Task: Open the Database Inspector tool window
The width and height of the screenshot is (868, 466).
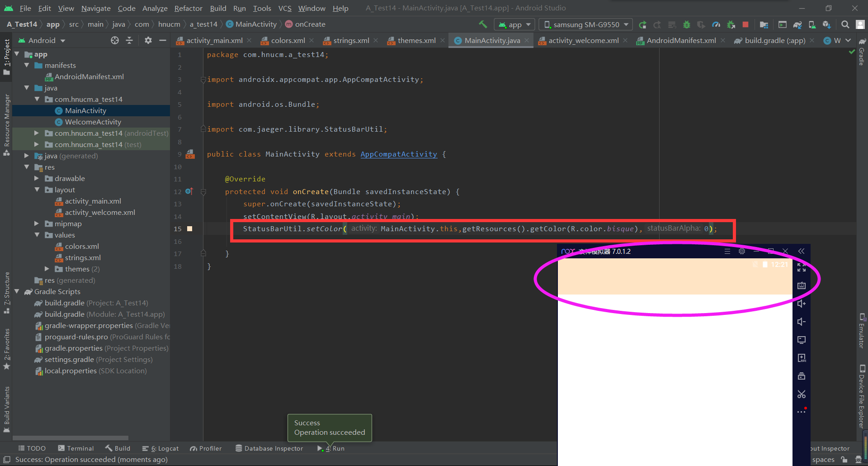Action: coord(269,448)
